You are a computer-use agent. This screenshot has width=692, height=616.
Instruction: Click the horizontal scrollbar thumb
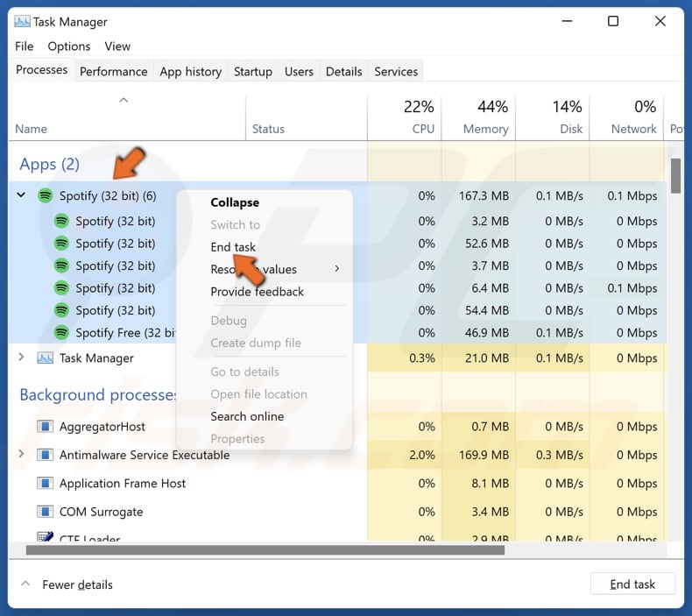[x=265, y=549]
